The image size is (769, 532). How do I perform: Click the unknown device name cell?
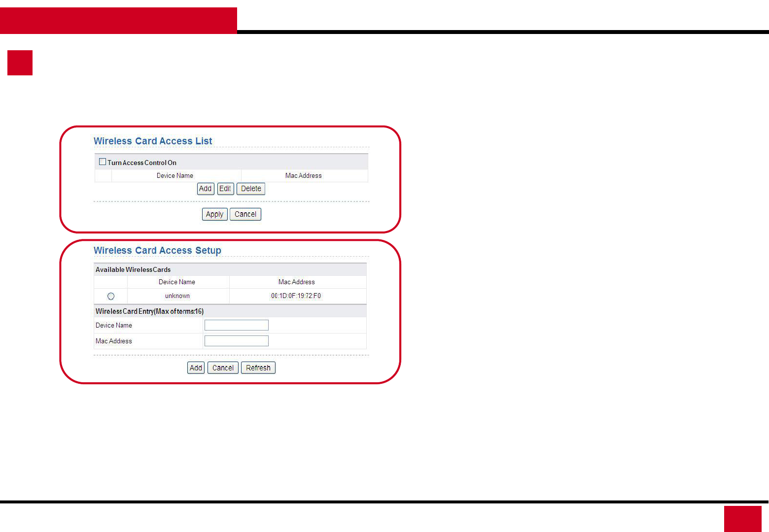tap(177, 296)
